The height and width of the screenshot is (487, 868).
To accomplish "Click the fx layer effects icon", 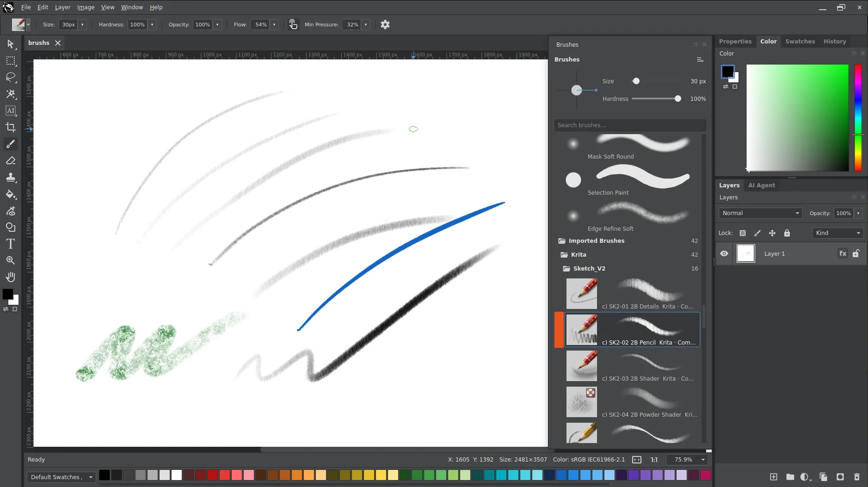I will click(x=843, y=253).
